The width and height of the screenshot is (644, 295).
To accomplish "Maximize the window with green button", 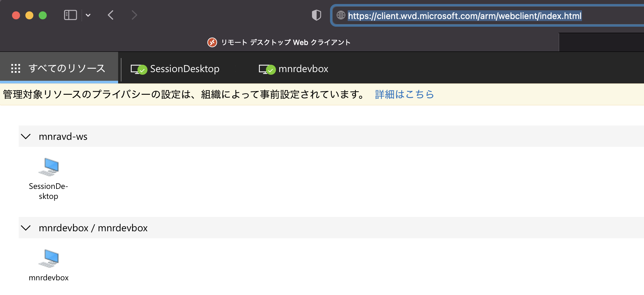I will (x=43, y=15).
